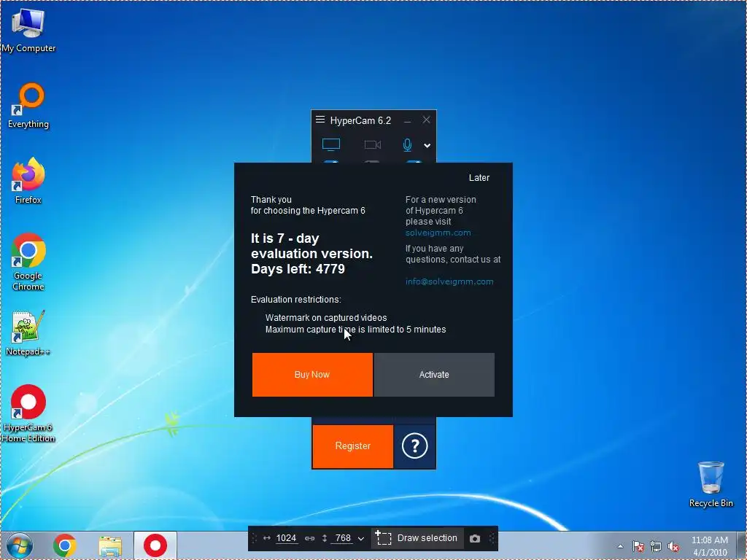Open File Explorer from the taskbar
The height and width of the screenshot is (560, 747).
(x=110, y=546)
